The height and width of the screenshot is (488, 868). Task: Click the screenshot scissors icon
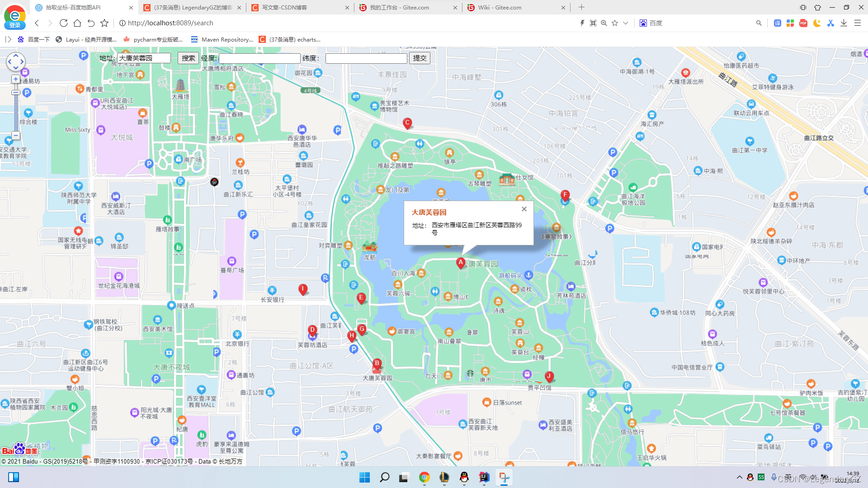(830, 23)
